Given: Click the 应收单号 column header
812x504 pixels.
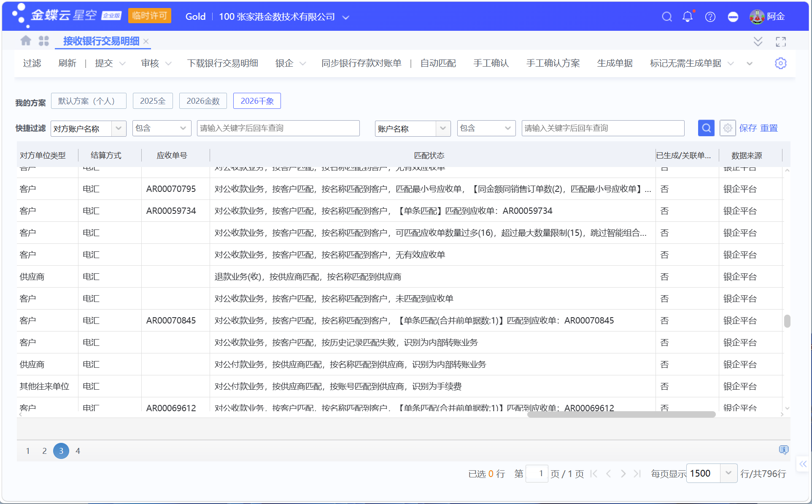Looking at the screenshot, I should (172, 156).
